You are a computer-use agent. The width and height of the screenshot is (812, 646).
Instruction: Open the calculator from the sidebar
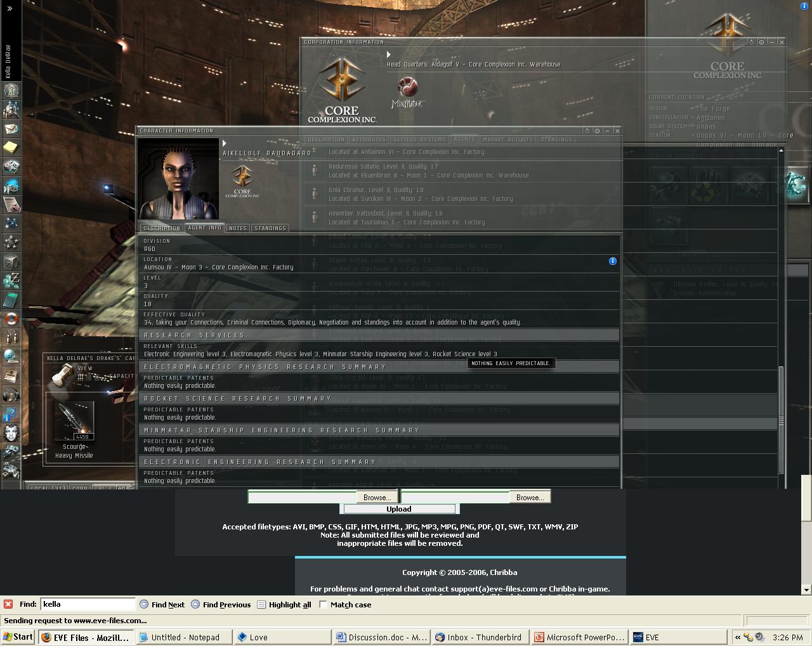pyautogui.click(x=11, y=299)
